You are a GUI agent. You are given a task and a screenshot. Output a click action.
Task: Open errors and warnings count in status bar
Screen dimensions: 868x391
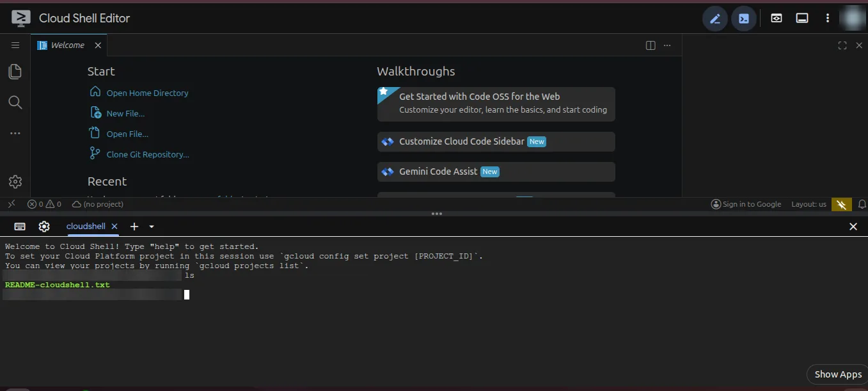pyautogui.click(x=44, y=204)
